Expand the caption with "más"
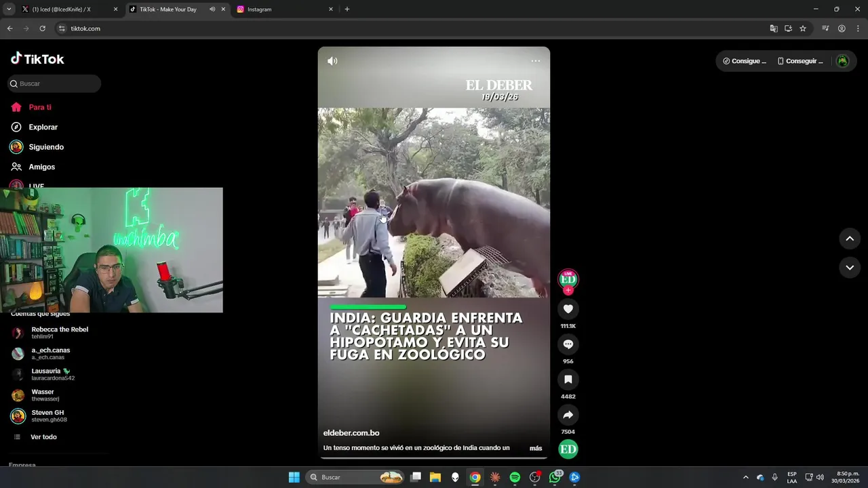This screenshot has height=488, width=868. [536, 448]
